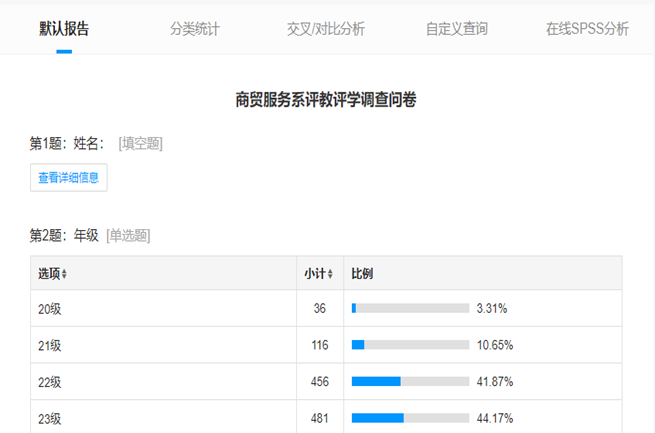Select the 20级 option row
Screen dimensions: 655x433
click(x=50, y=309)
